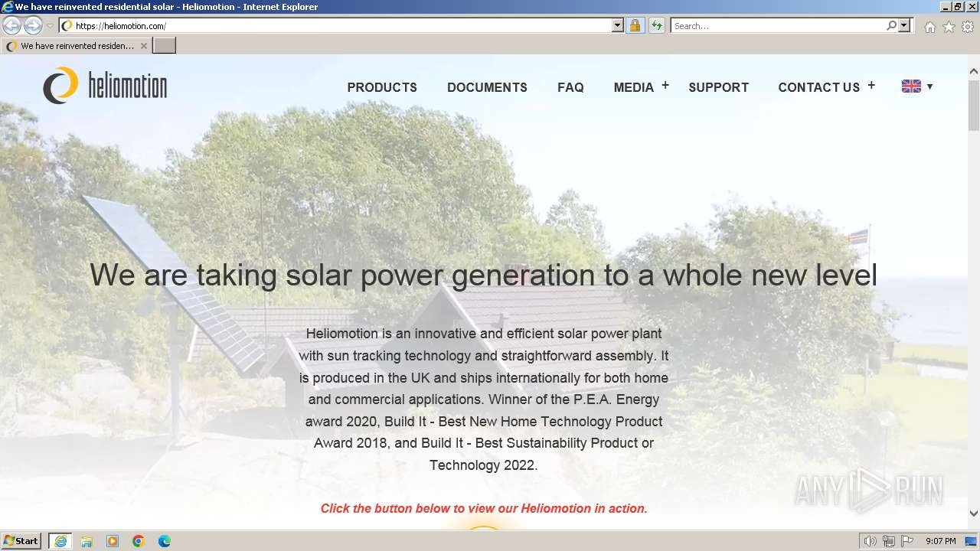The image size is (980, 551).
Task: Click the Heliomotion logo
Action: [105, 86]
